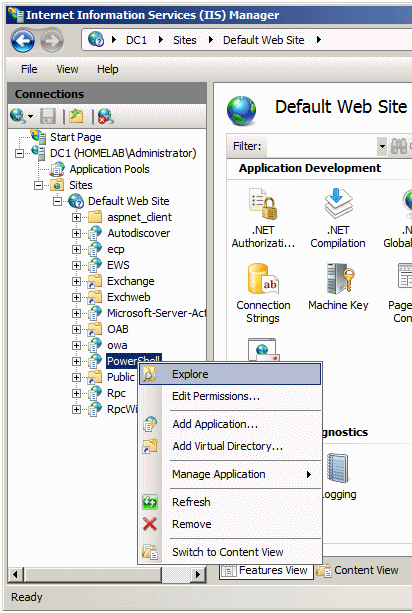Select Microsoft-Server-ActiveSync tree item
412x613 pixels.
tap(156, 314)
